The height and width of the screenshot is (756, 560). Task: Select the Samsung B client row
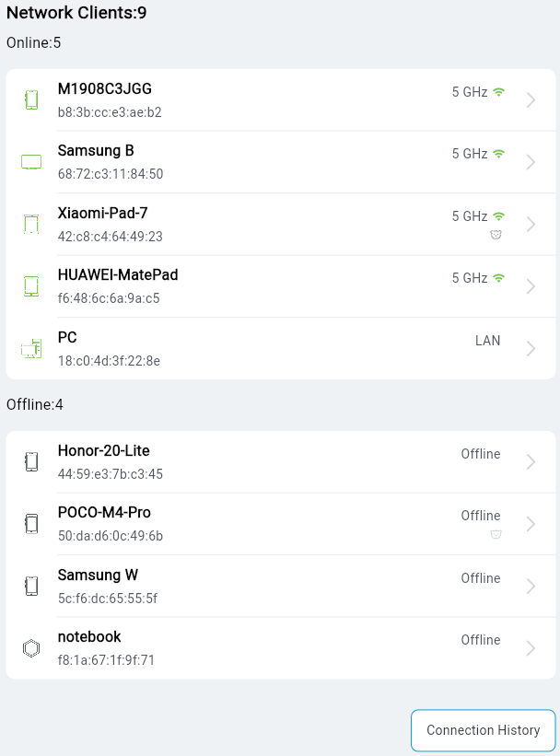pyautogui.click(x=276, y=161)
